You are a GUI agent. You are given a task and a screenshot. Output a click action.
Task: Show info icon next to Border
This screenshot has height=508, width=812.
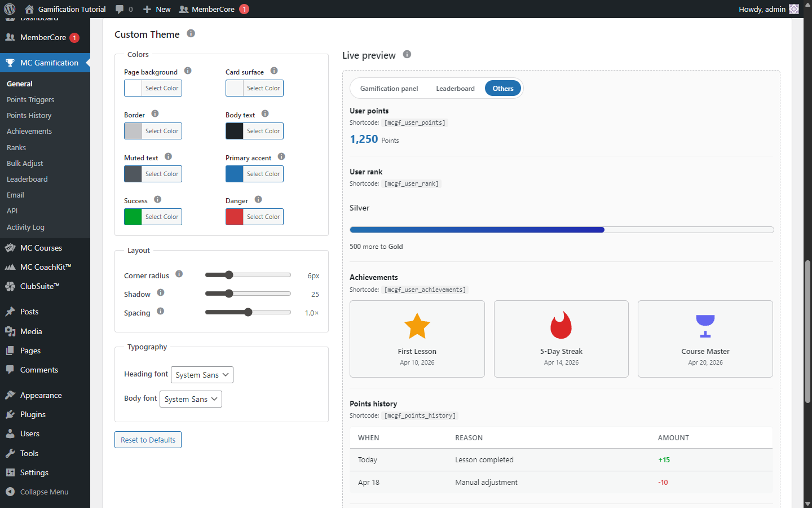[x=155, y=113]
